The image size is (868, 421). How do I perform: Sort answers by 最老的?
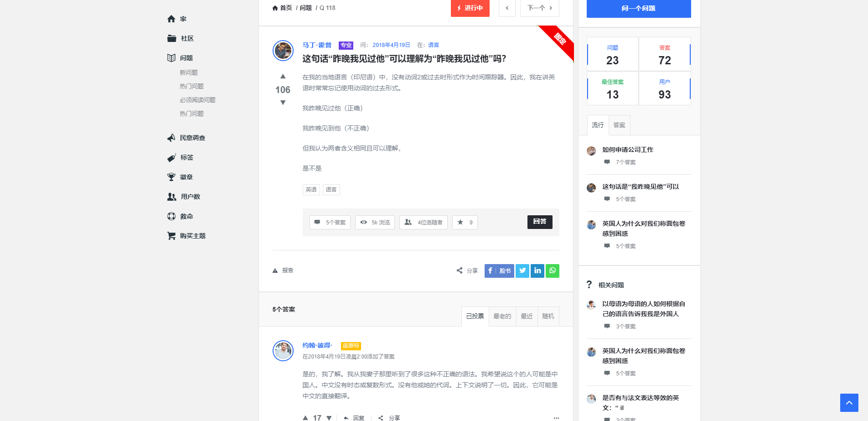[x=502, y=316]
